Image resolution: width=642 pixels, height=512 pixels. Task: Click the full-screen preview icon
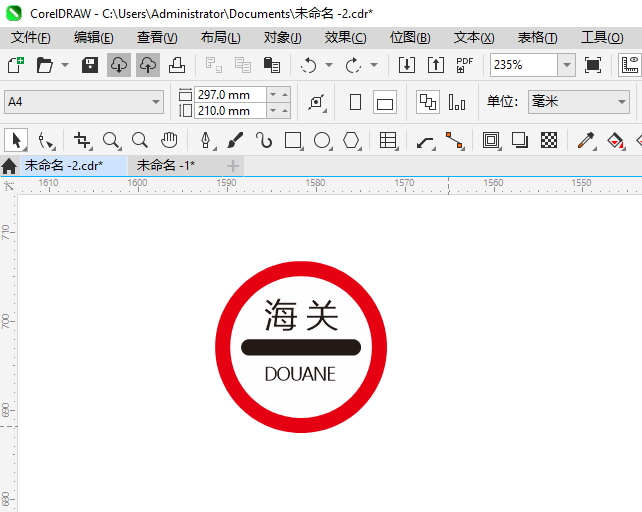coord(593,65)
